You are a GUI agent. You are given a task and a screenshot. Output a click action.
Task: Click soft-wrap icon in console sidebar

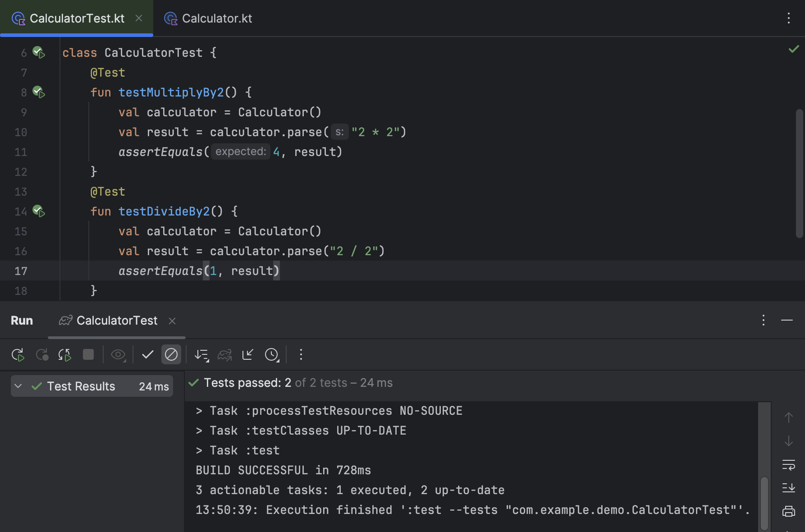coord(788,464)
